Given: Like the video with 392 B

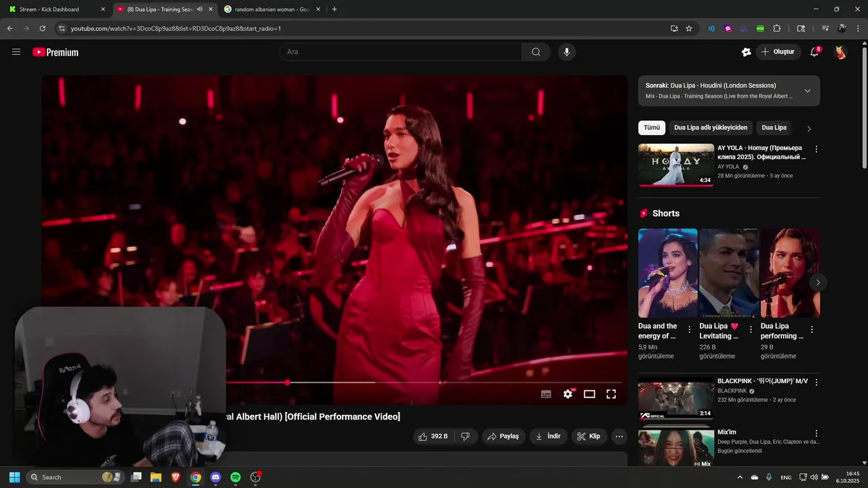Looking at the screenshot, I should click(x=433, y=436).
